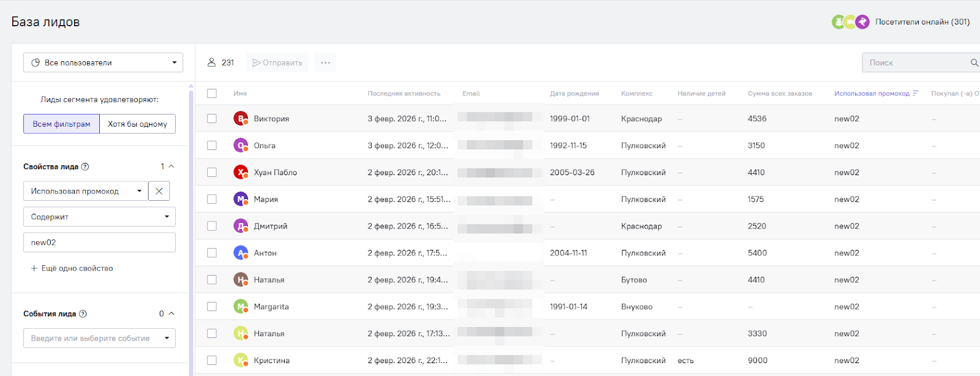Open Виктория's avatar icon

[x=241, y=119]
